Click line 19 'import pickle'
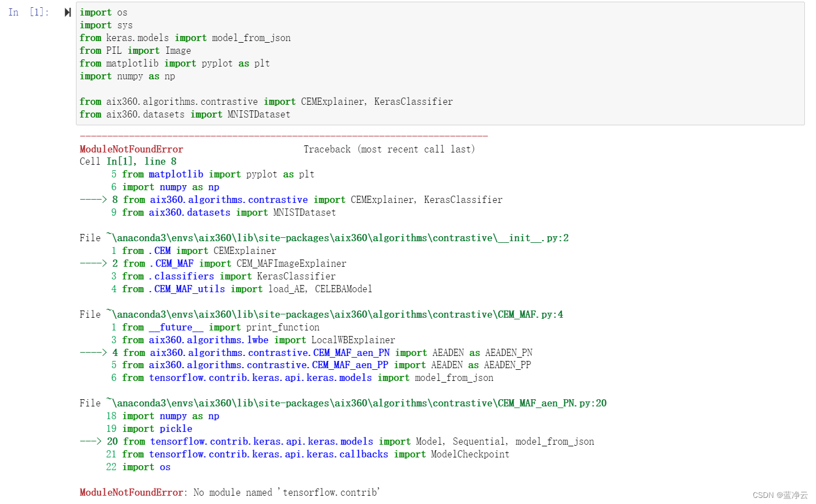This screenshot has height=504, width=816. (150, 429)
